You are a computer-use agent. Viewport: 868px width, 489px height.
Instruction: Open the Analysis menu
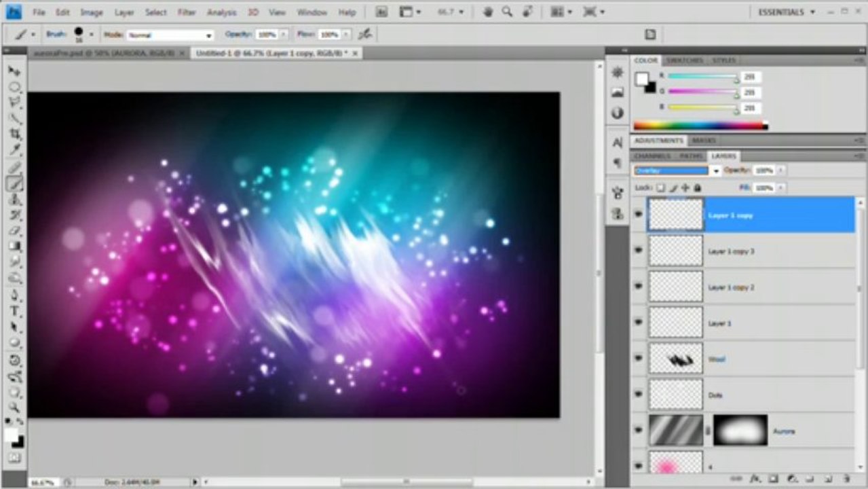click(x=222, y=12)
